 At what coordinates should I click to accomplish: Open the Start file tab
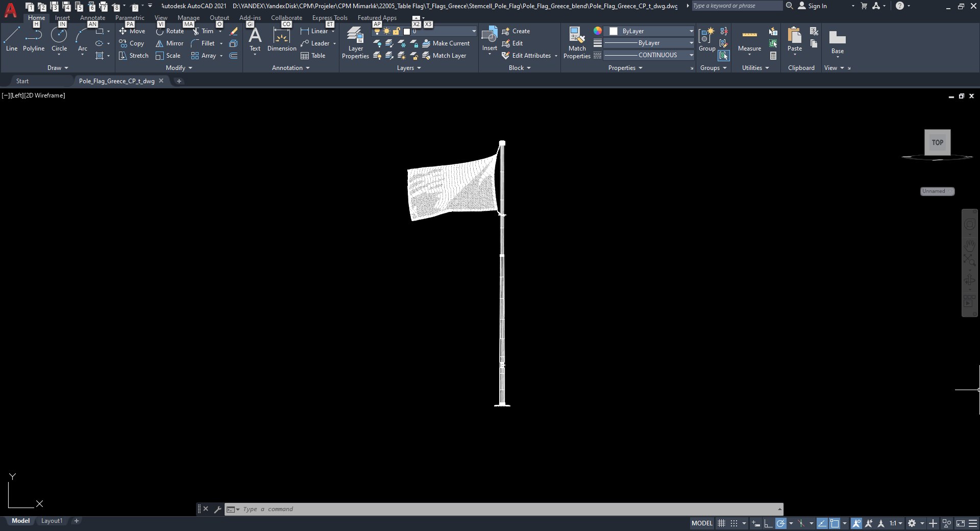pyautogui.click(x=22, y=81)
